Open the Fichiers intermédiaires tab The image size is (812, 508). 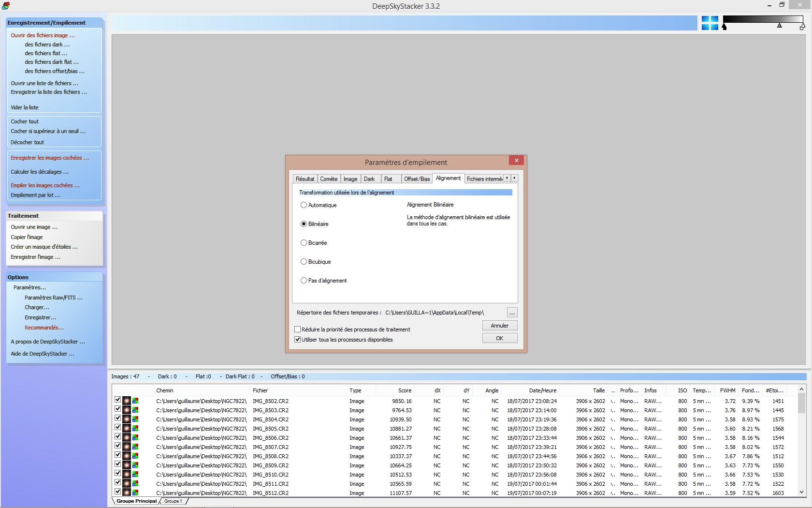(x=484, y=179)
